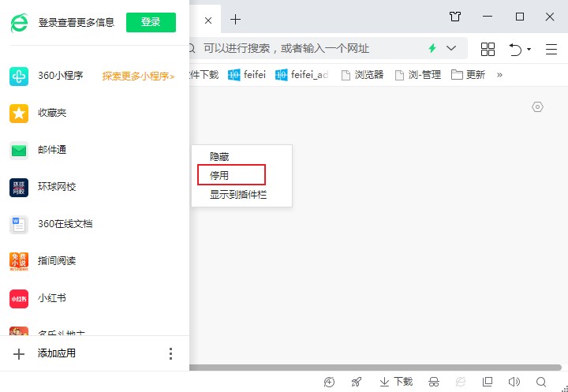Open the 小红书 app icon
The image size is (568, 392).
[x=19, y=298]
